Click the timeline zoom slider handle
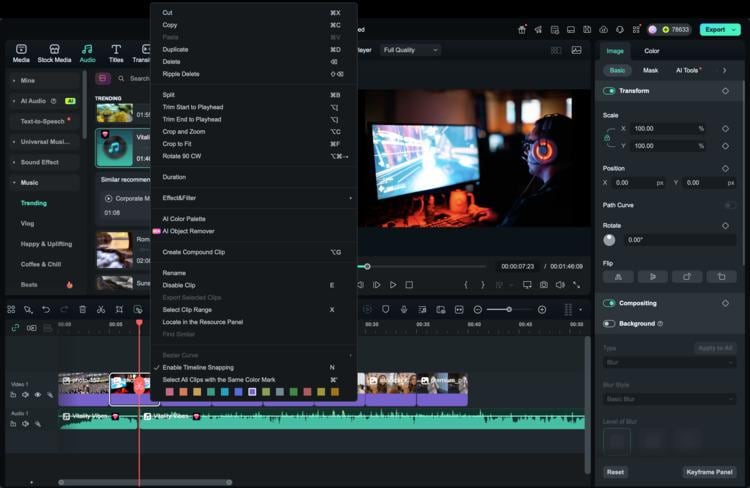 point(509,310)
